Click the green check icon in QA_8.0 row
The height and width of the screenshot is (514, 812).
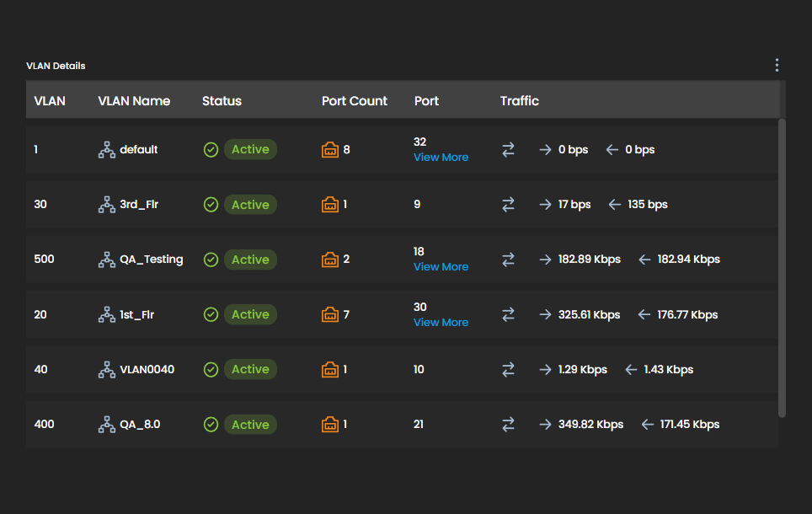point(211,425)
